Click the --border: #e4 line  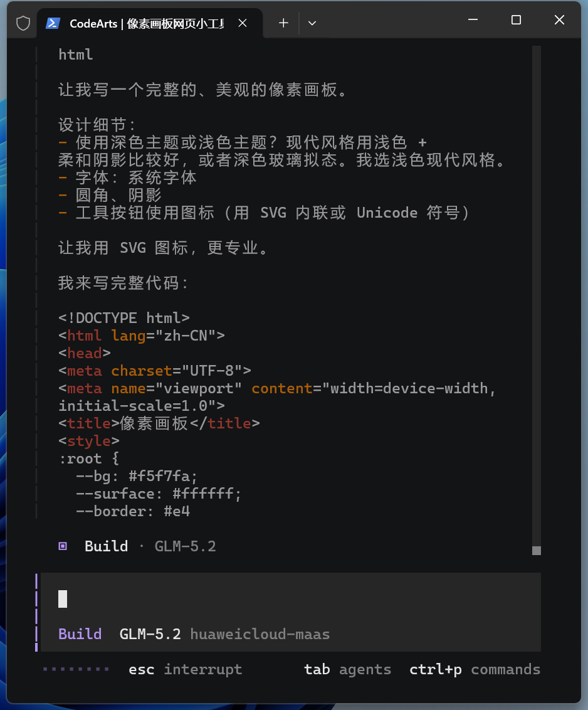click(x=133, y=511)
